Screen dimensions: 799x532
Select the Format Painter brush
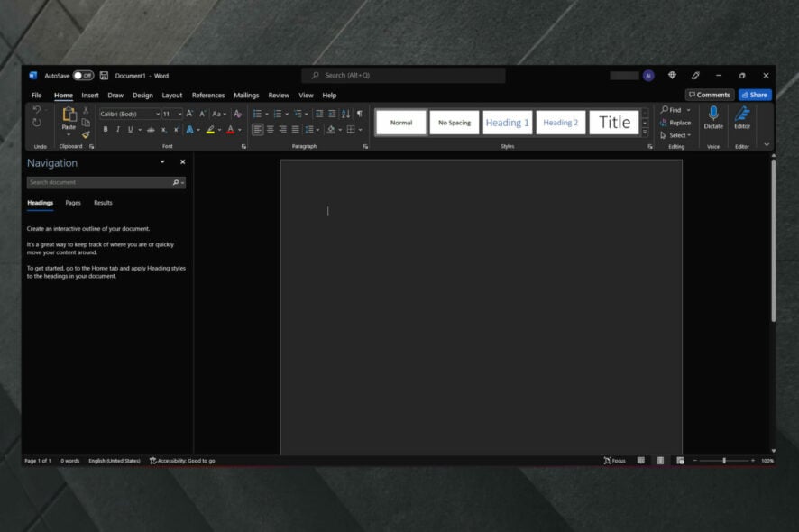point(86,134)
